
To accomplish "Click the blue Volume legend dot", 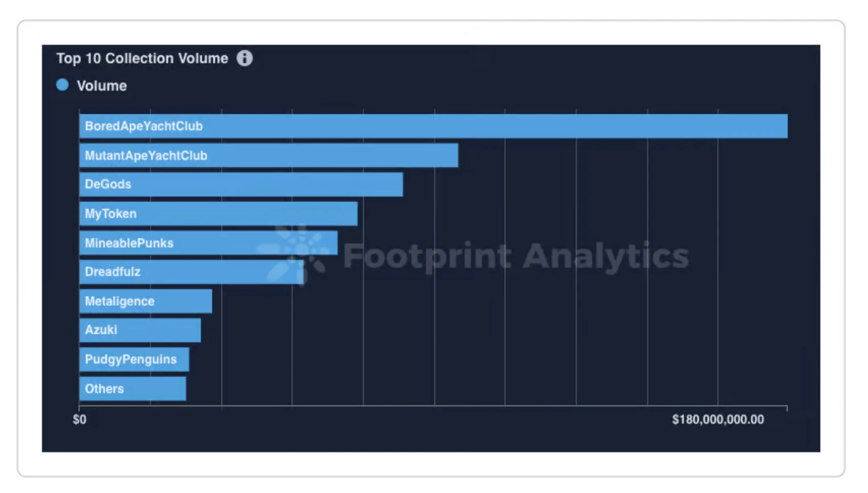I will tap(63, 85).
